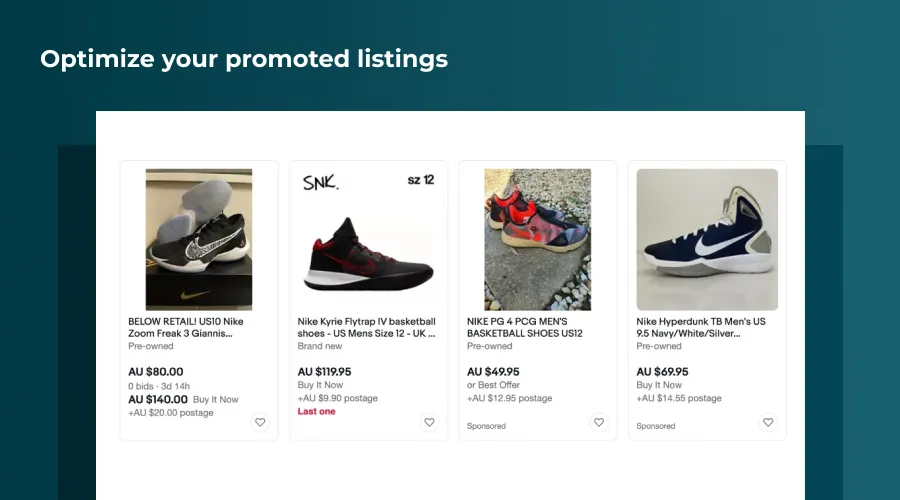Click the AU $49.95 price
Image resolution: width=900 pixels, height=500 pixels.
tap(493, 372)
